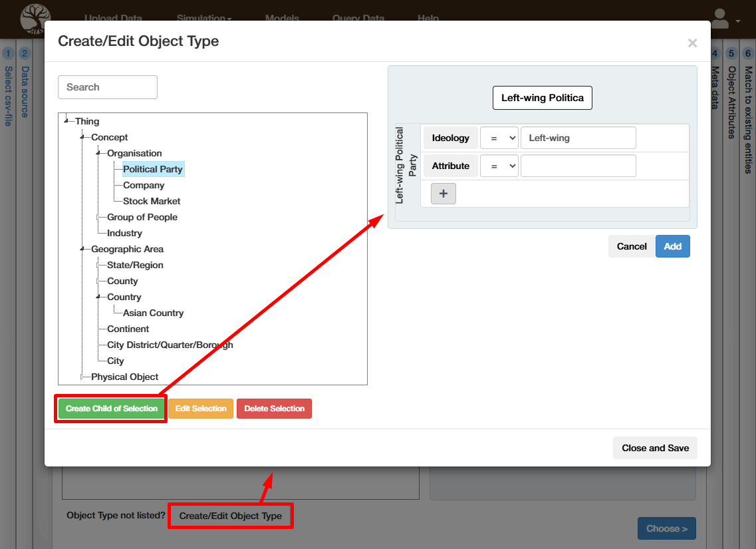756x549 pixels.
Task: Click the plus icon to add attribute
Action: tap(443, 194)
